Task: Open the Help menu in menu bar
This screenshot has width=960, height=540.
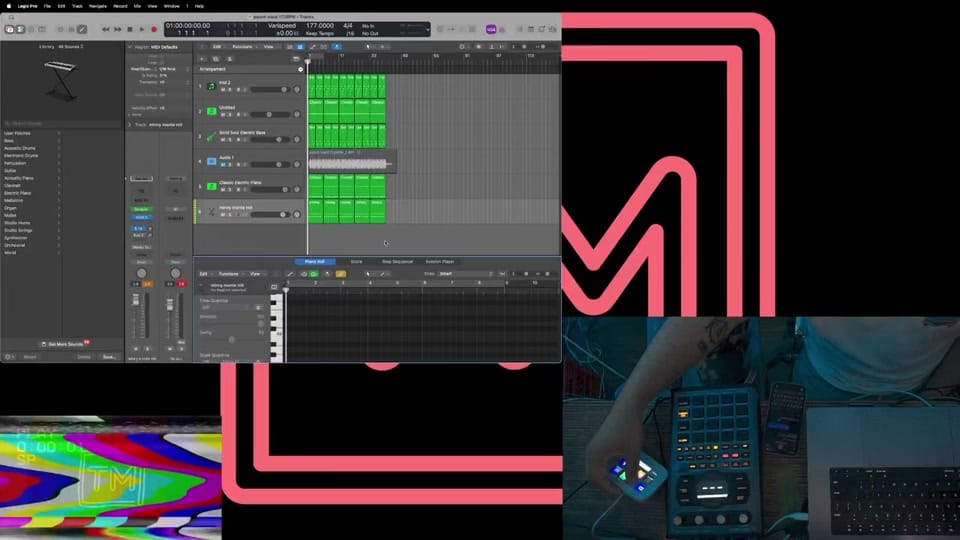Action: click(x=199, y=6)
